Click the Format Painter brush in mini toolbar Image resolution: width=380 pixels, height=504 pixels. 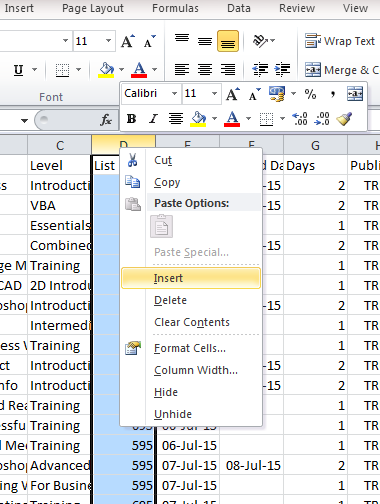[344, 118]
